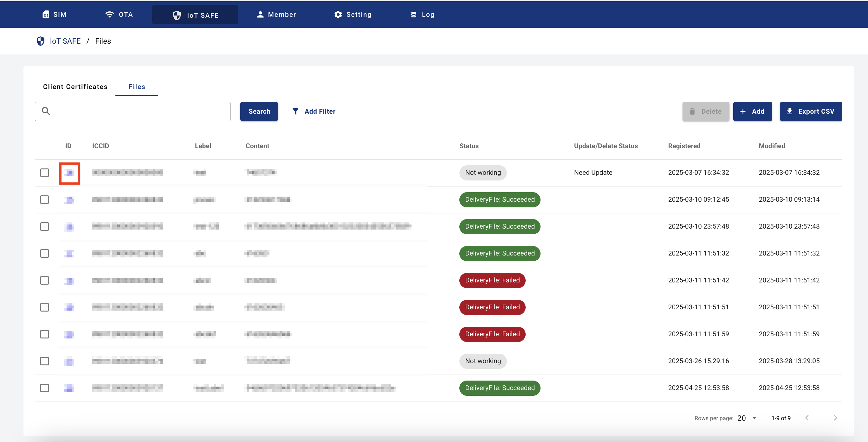This screenshot has height=442, width=868.
Task: Click the Log database icon
Action: [x=413, y=15]
